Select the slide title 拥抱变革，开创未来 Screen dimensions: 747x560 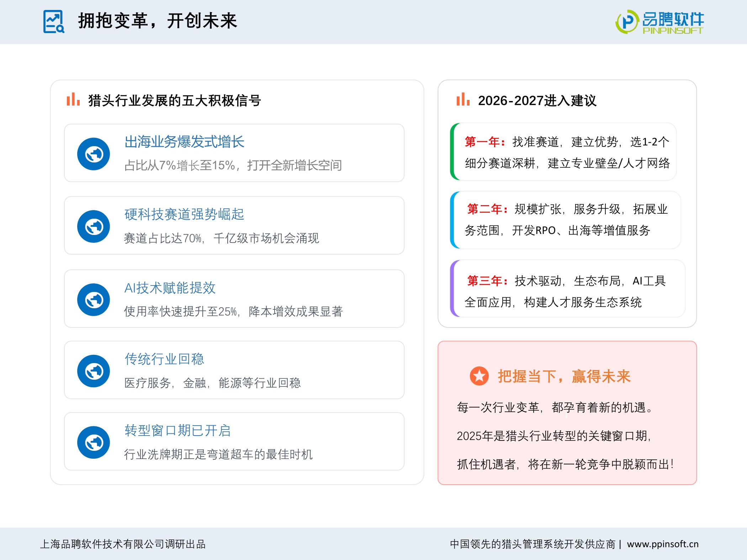coord(158,21)
